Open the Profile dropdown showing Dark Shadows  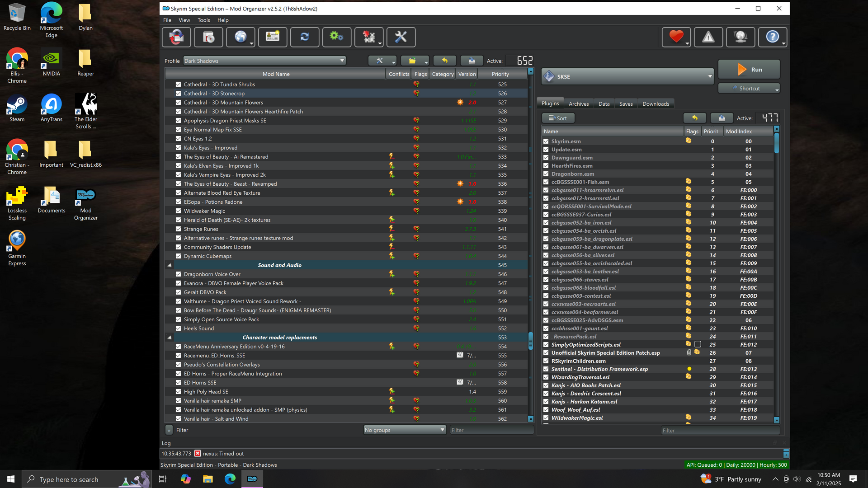264,61
